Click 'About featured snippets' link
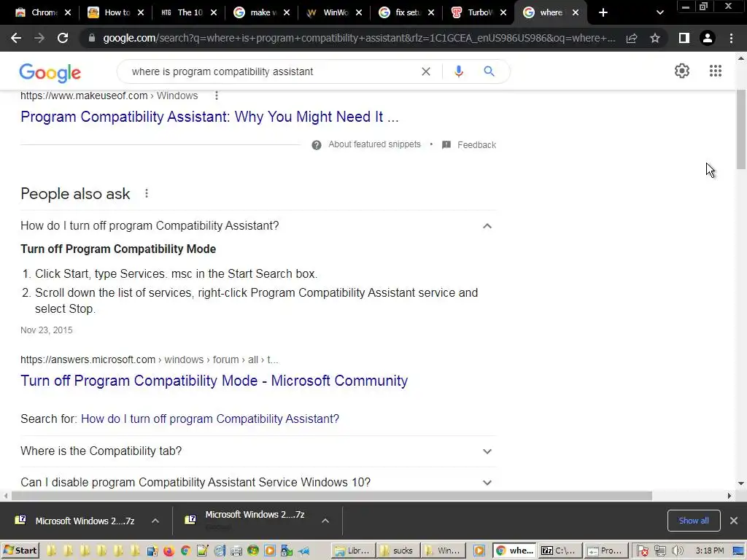Viewport: 747px width, 560px height. (374, 144)
